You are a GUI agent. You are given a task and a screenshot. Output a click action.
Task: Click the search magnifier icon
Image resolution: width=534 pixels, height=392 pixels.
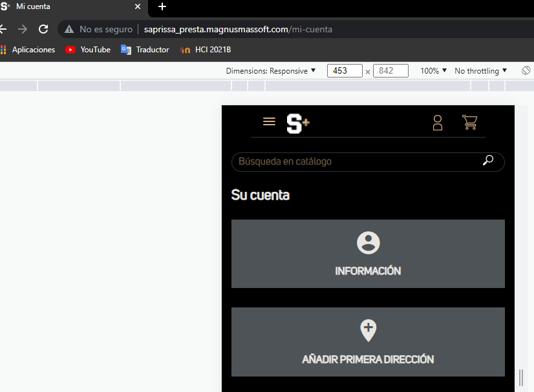coord(487,161)
